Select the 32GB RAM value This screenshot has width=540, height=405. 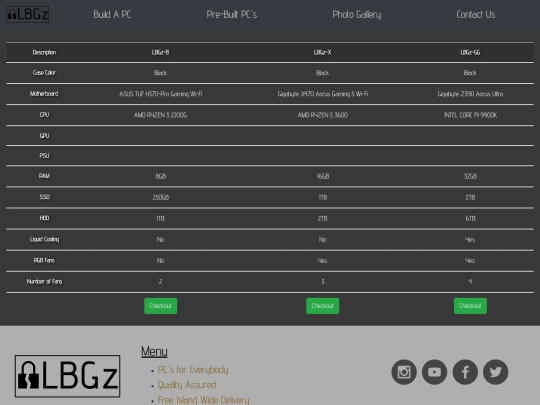click(470, 176)
